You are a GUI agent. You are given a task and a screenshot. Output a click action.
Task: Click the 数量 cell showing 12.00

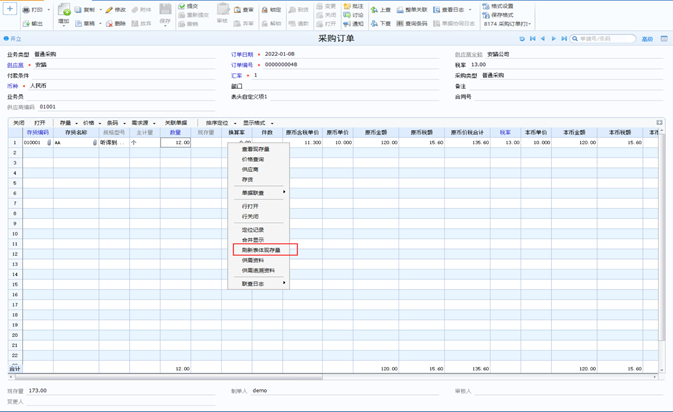coord(175,143)
